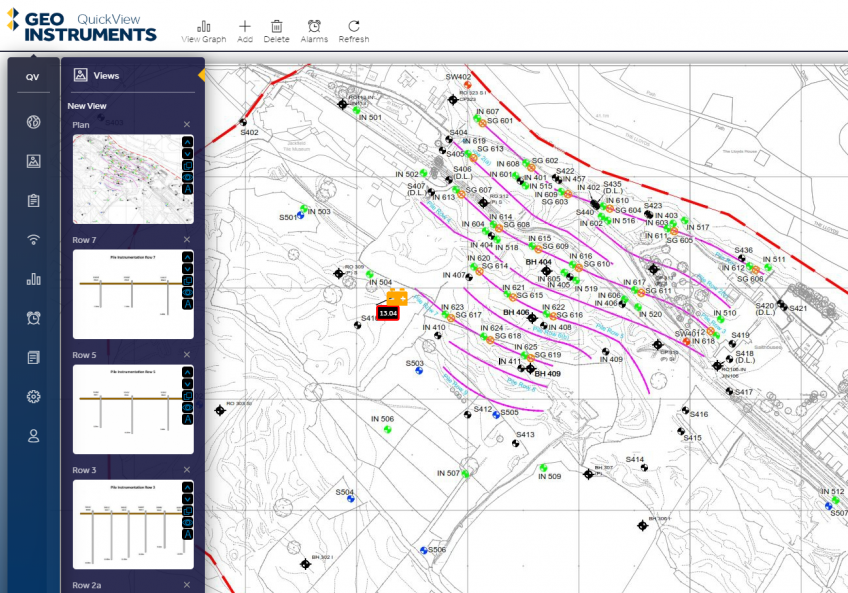Click the Refresh toolbar icon
Image resolution: width=848 pixels, height=593 pixels.
(x=354, y=28)
